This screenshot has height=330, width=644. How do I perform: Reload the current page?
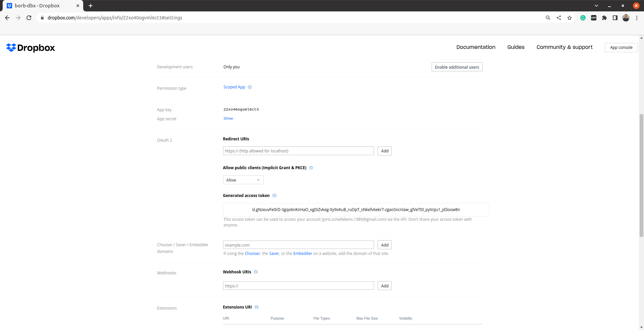pyautogui.click(x=29, y=18)
